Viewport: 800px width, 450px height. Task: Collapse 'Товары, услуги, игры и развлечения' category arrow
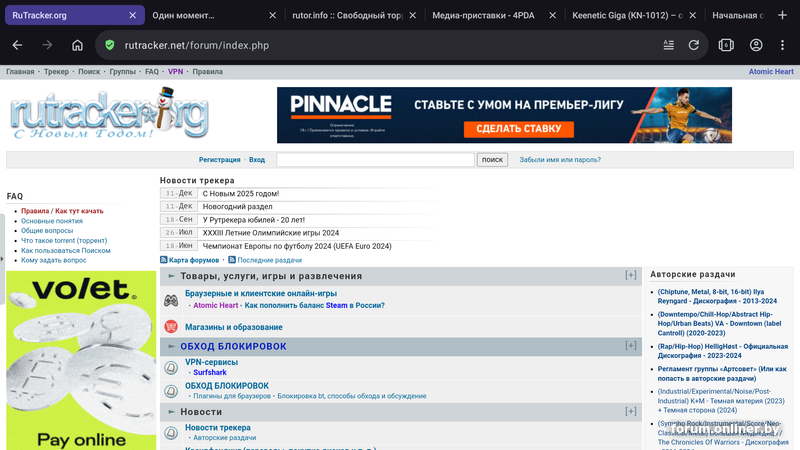tap(171, 276)
